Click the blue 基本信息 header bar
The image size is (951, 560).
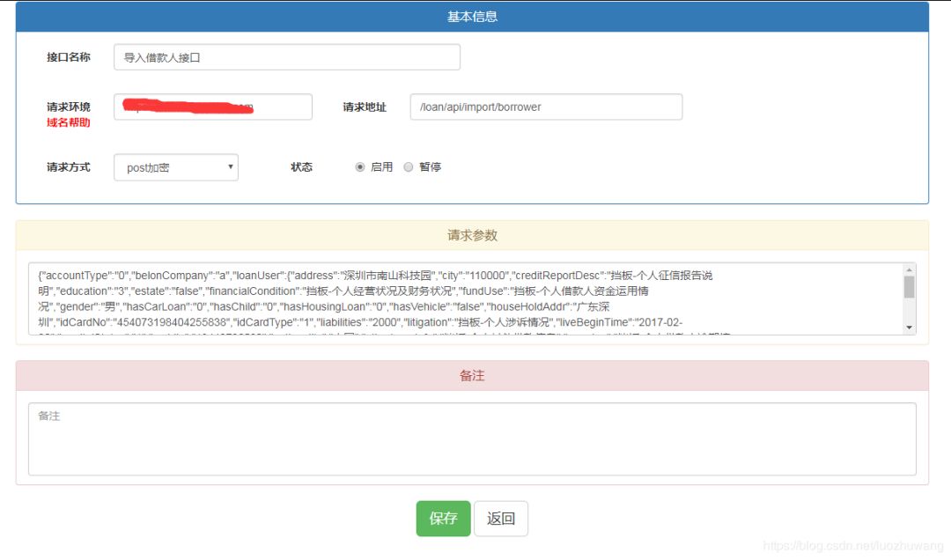coord(472,16)
